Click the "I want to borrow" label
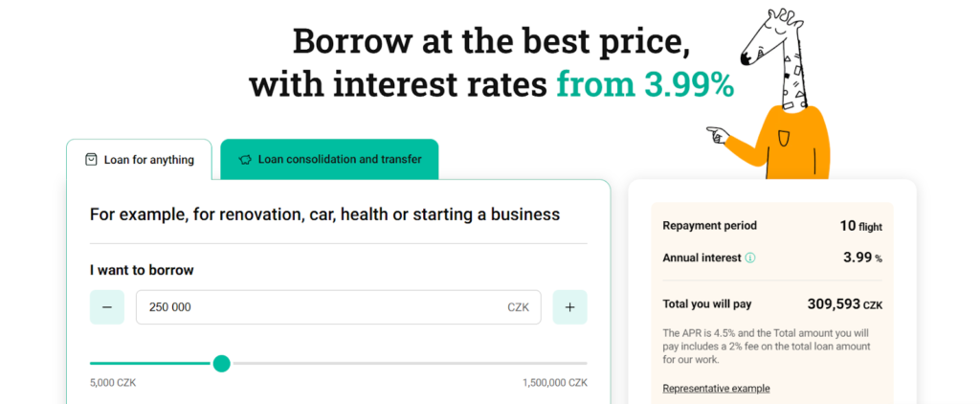Image resolution: width=980 pixels, height=404 pixels. point(142,270)
